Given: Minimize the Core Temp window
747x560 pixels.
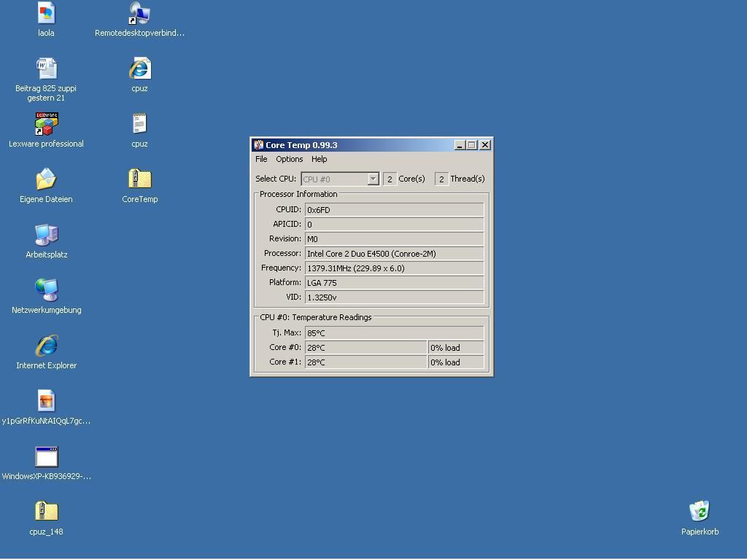Looking at the screenshot, I should [x=460, y=145].
